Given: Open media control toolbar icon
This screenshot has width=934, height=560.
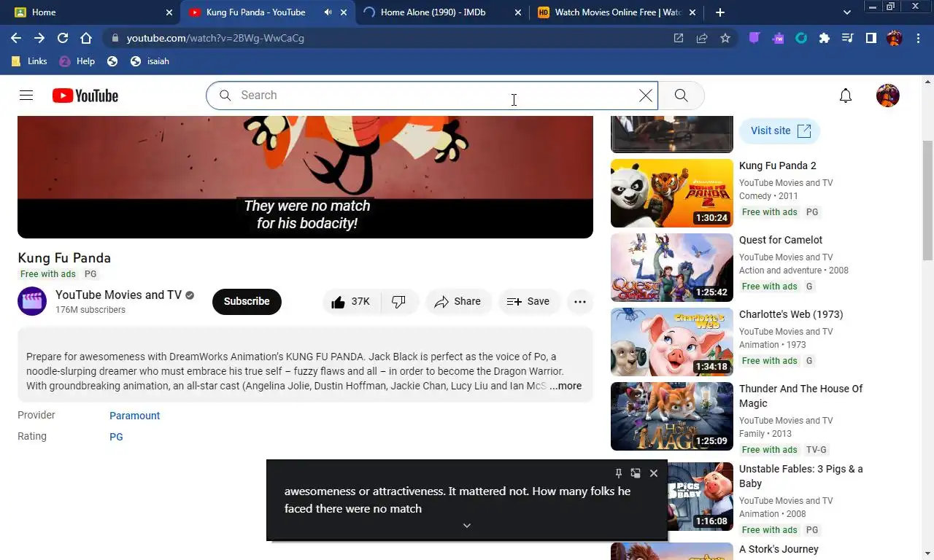Looking at the screenshot, I should tap(848, 38).
